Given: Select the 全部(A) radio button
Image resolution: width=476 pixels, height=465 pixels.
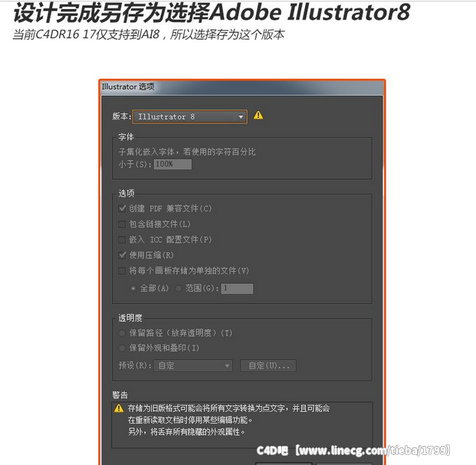Looking at the screenshot, I should [x=133, y=288].
